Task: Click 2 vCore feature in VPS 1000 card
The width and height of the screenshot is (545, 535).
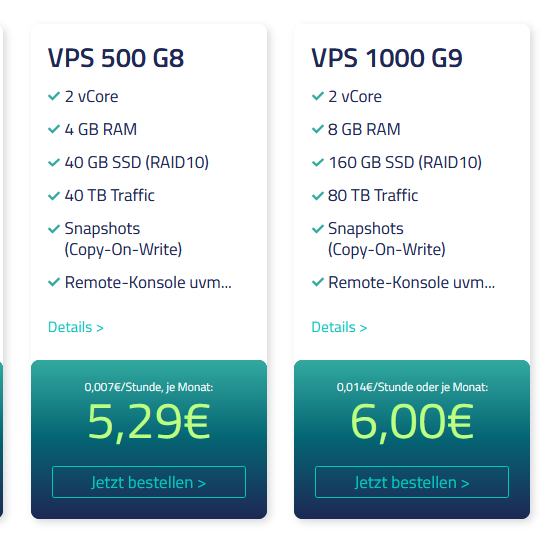Action: tap(355, 96)
